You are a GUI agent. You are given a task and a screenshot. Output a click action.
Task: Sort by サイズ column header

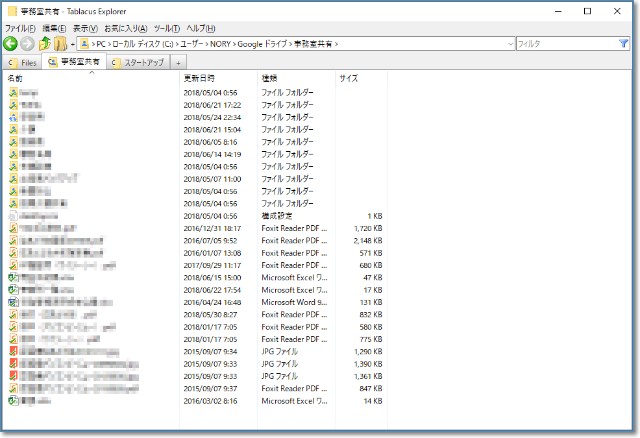point(349,78)
